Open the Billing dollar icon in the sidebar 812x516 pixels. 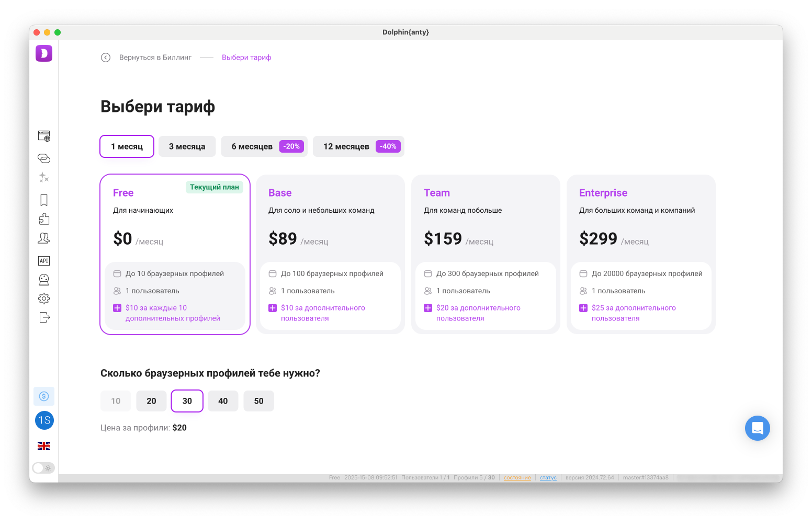(x=44, y=396)
